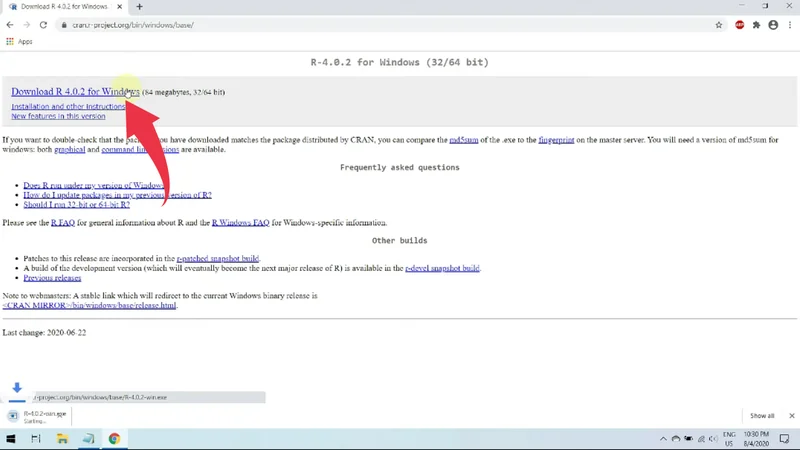Viewport: 800px width, 450px height.
Task: Select the Download R 4.0.2 for Windows tab
Action: [65, 7]
